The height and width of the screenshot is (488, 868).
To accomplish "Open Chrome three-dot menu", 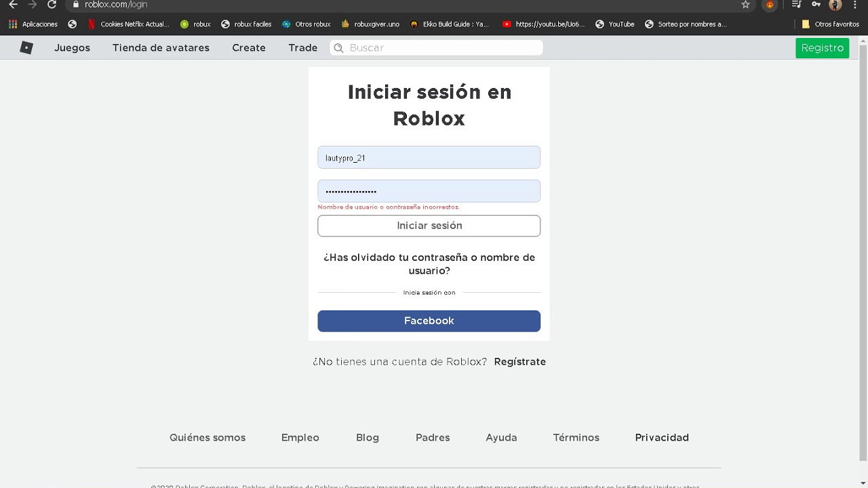I will click(855, 4).
